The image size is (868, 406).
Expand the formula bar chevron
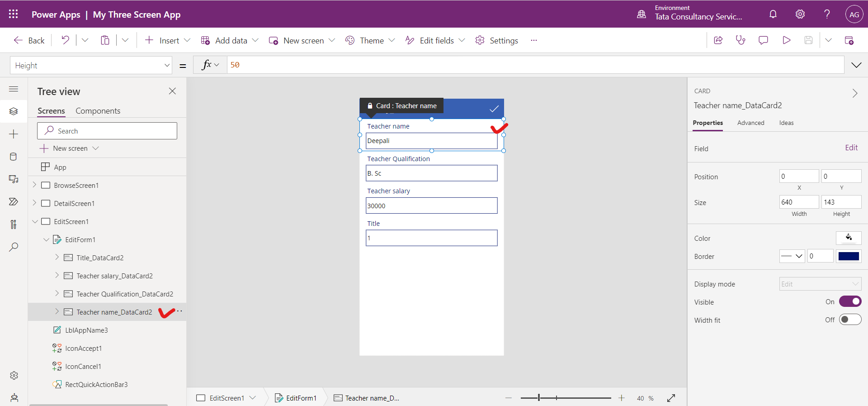click(856, 65)
